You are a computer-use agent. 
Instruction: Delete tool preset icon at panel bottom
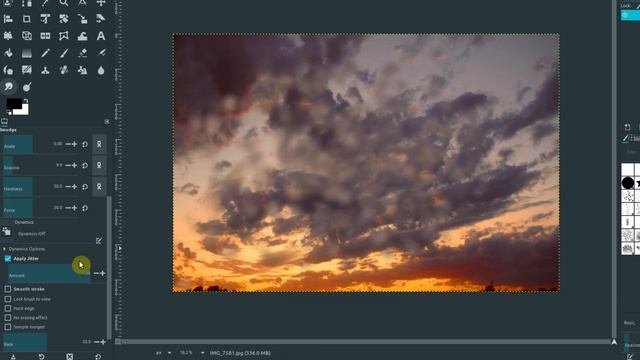[x=70, y=356]
